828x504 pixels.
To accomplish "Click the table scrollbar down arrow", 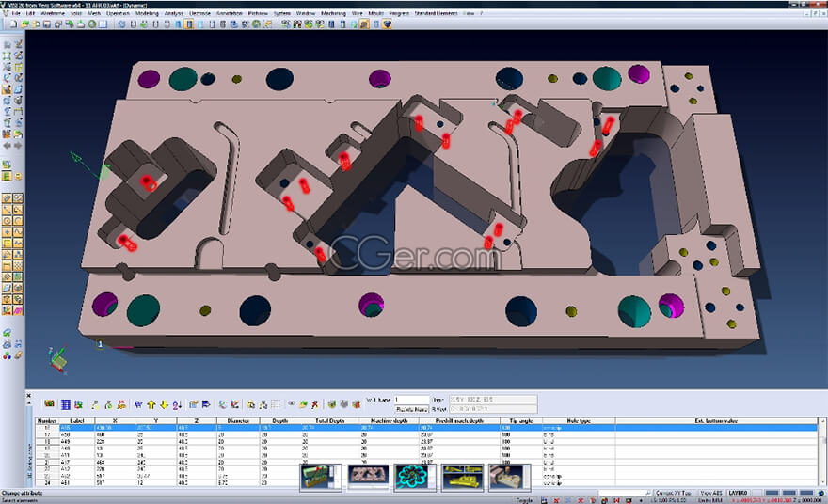I will 821,481.
